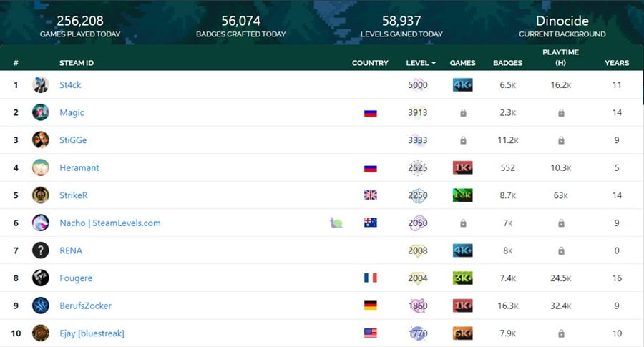This screenshot has width=644, height=347.
Task: Click the 1K games badge for BerufsZocker
Action: 462,306
